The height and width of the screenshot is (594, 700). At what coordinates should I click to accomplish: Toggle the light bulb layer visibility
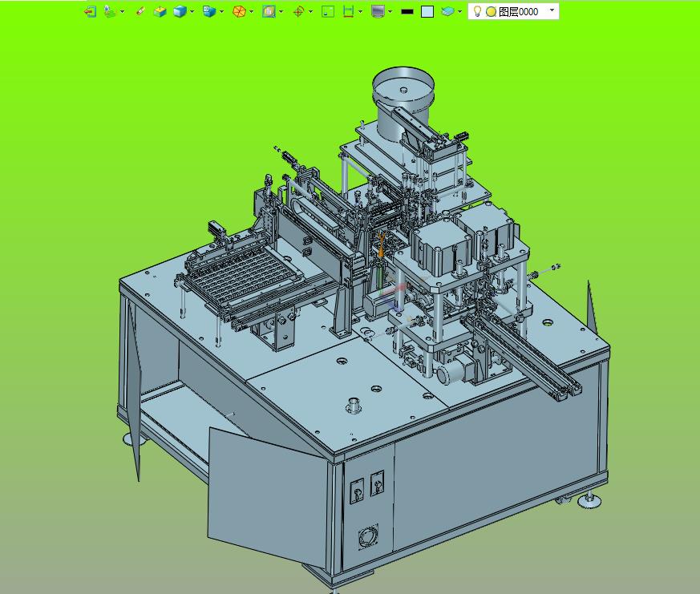[477, 11]
